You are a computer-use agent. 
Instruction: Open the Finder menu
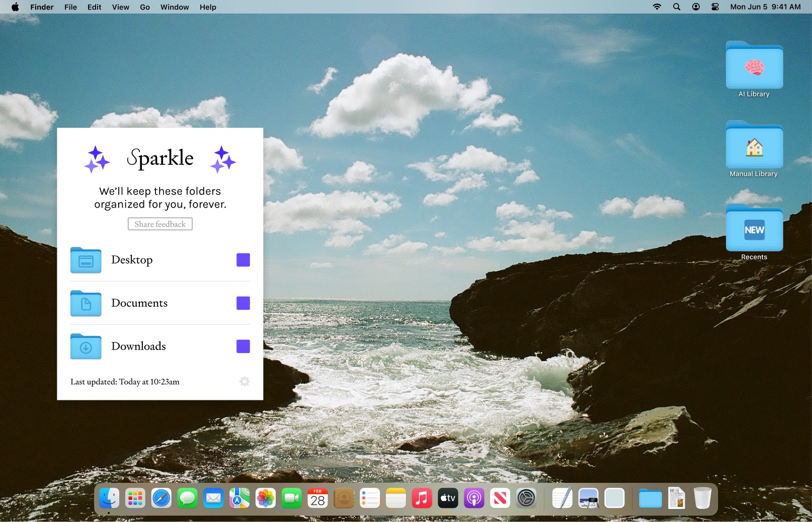(42, 7)
